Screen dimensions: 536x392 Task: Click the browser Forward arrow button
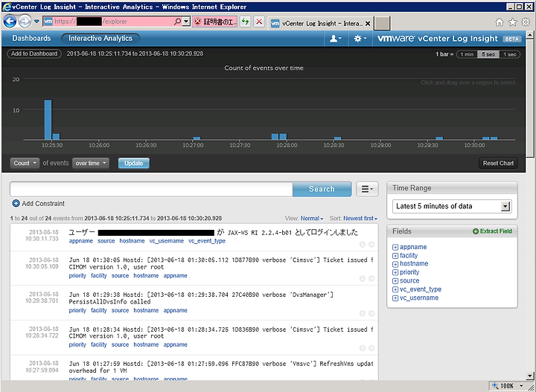[x=25, y=21]
